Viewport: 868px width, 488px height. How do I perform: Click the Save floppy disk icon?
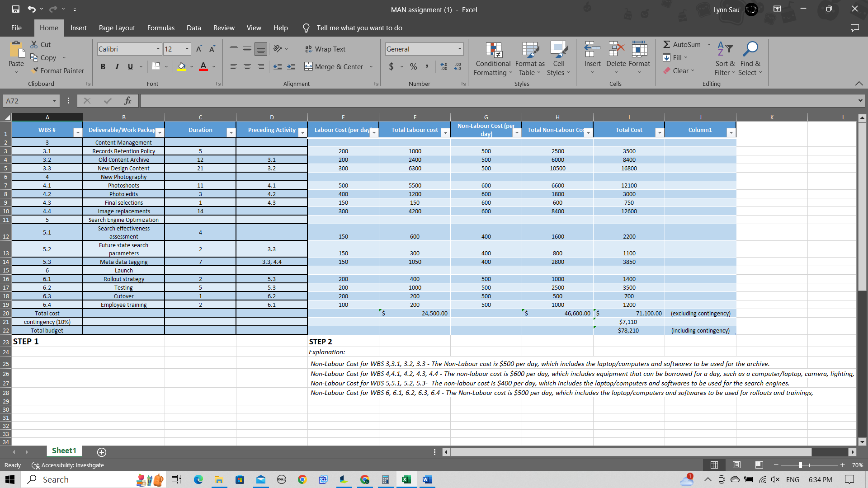[16, 9]
